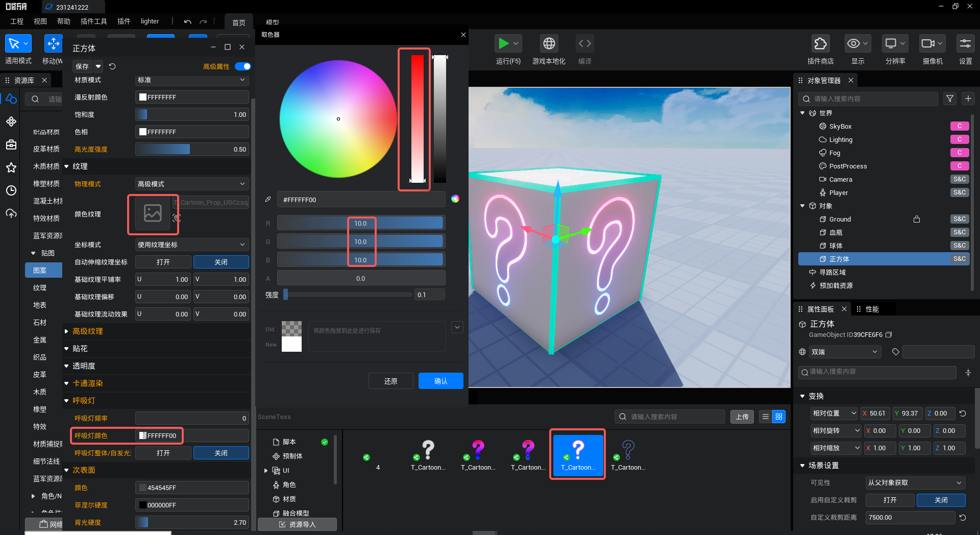The height and width of the screenshot is (535, 980).
Task: Open the save arrow dropdown
Action: coord(99,66)
